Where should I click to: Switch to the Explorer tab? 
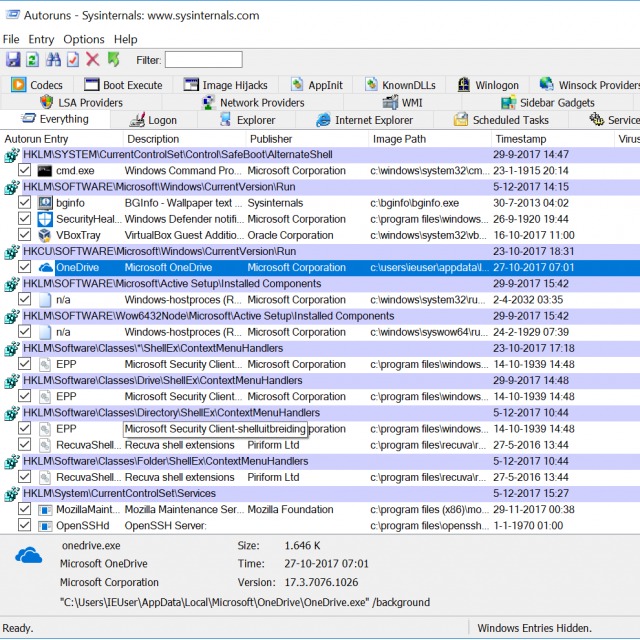247,120
